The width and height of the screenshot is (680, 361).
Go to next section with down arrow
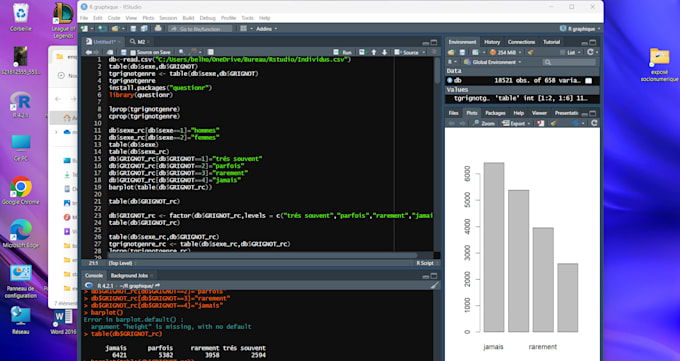(384, 52)
